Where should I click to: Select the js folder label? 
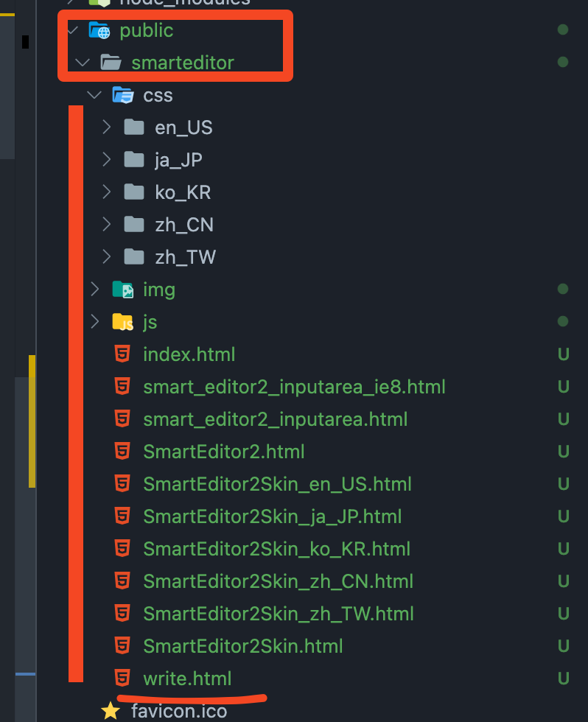[150, 323]
